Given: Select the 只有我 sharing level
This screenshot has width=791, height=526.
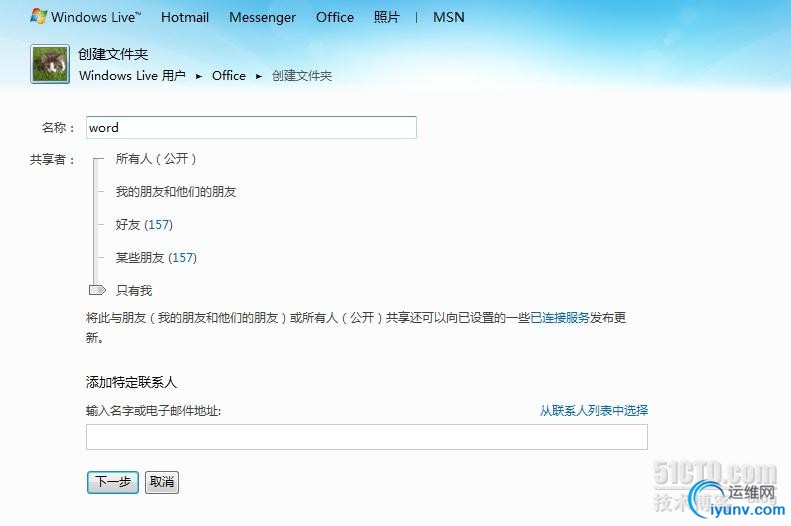Looking at the screenshot, I should coord(134,290).
